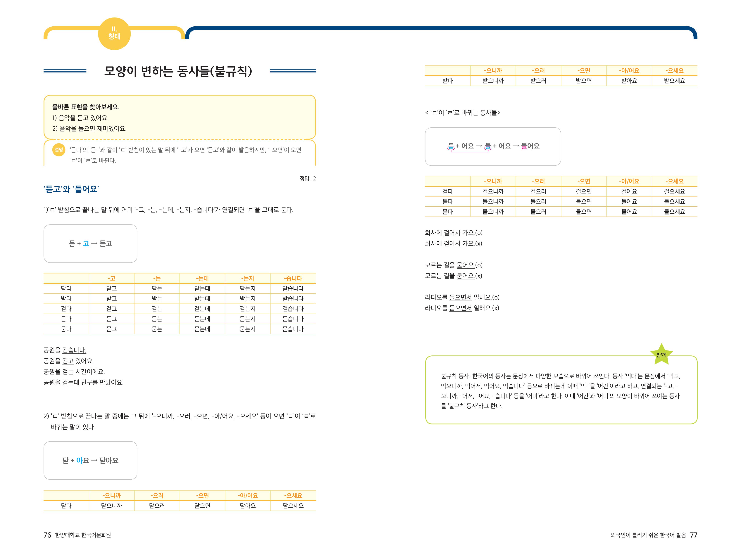Click the yellow 'II. 형태' chapter circle
The width and height of the screenshot is (741, 560).
click(x=114, y=34)
